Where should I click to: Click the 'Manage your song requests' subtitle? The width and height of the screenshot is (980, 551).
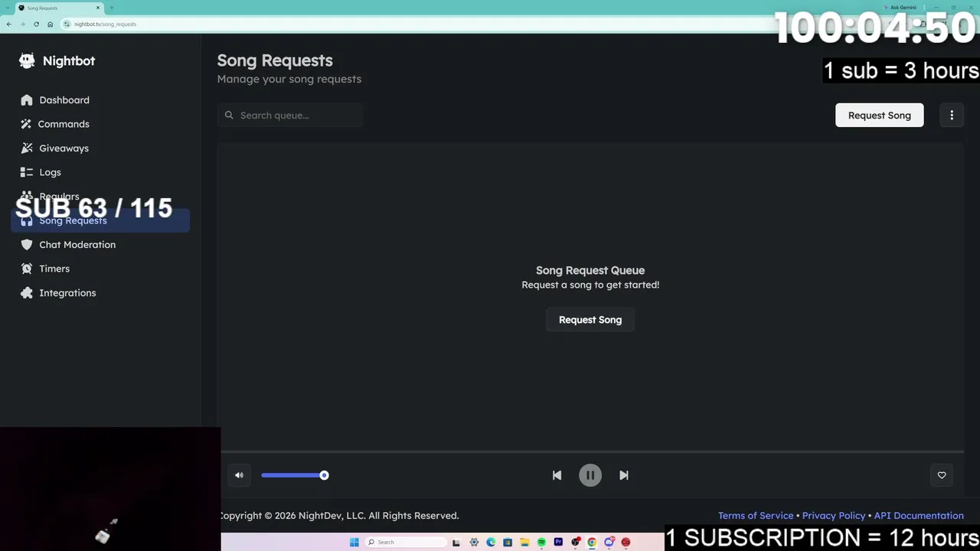289,79
